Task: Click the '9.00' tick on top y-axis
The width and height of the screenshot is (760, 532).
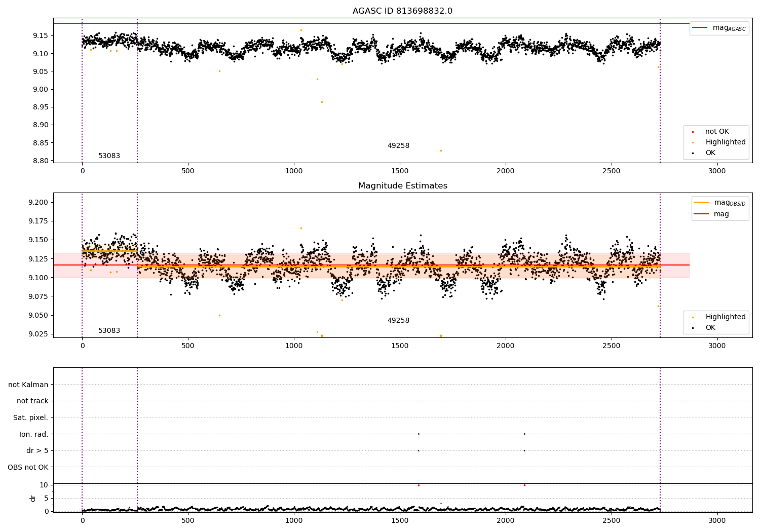Action: coord(41,90)
